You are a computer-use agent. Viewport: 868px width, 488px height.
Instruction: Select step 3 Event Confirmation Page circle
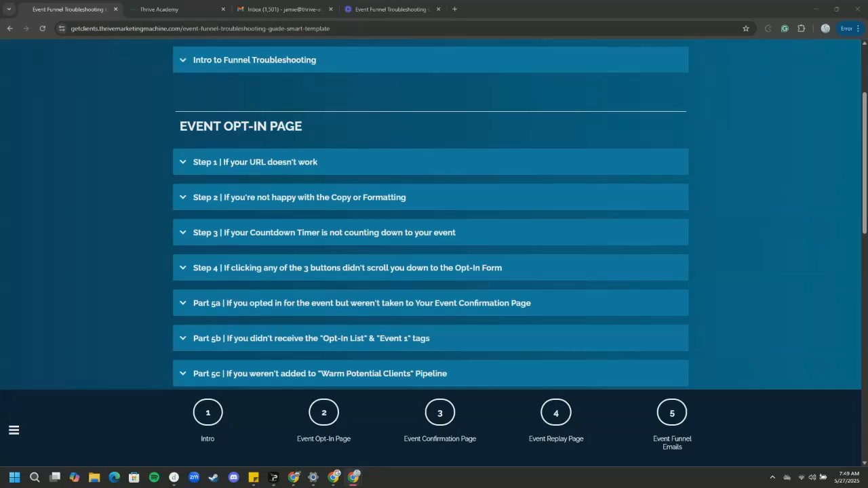[x=439, y=413]
